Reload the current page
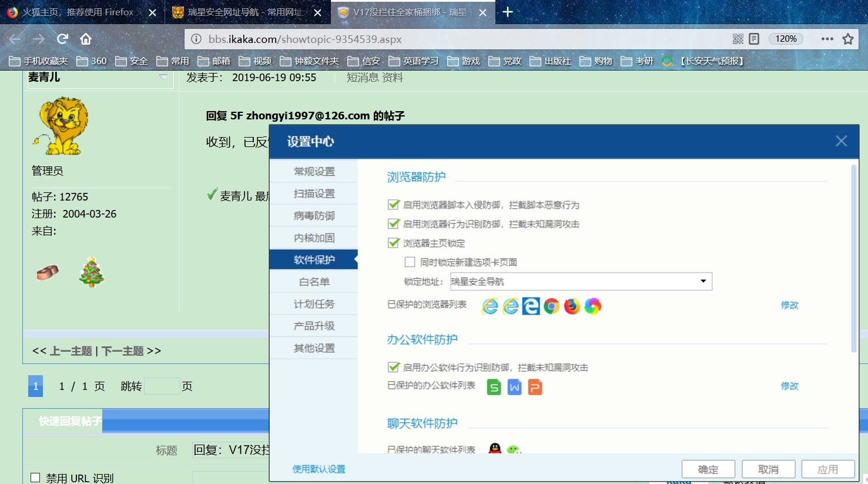The height and width of the screenshot is (484, 868). tap(62, 39)
